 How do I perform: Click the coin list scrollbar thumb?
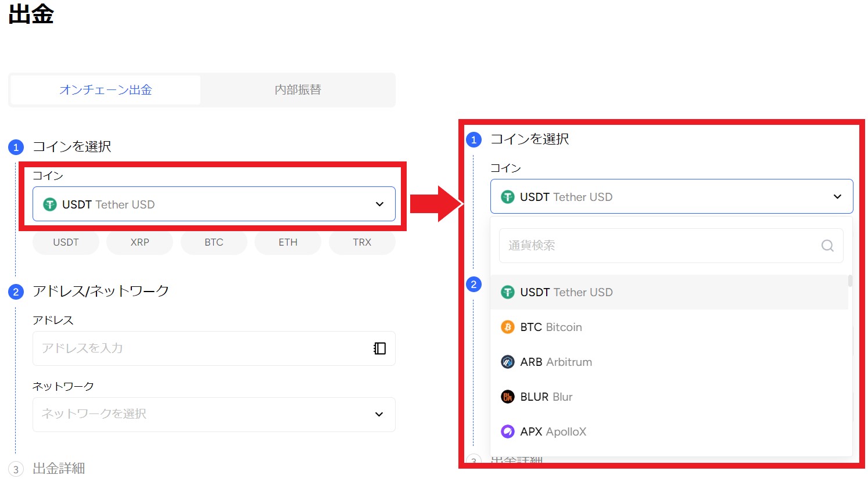(x=851, y=281)
